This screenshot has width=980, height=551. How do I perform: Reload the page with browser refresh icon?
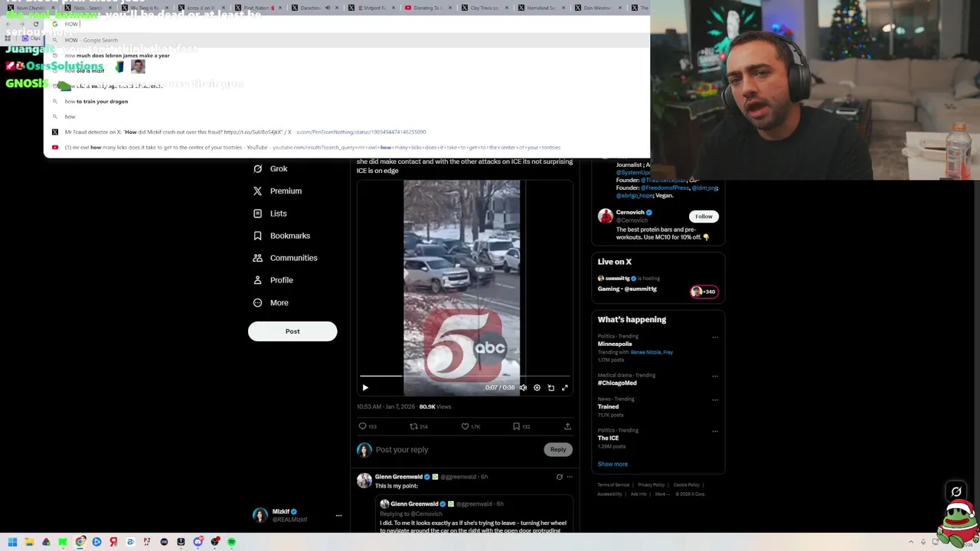tap(35, 24)
